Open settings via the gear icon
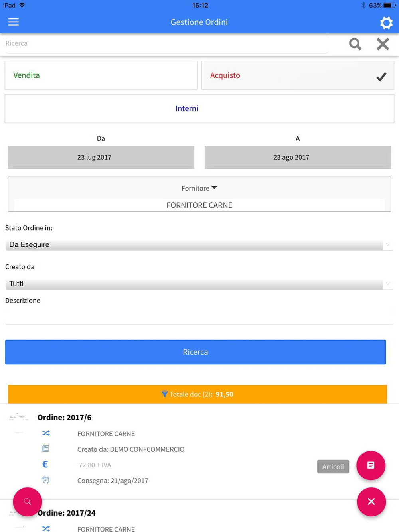The image size is (399, 532). tap(386, 23)
